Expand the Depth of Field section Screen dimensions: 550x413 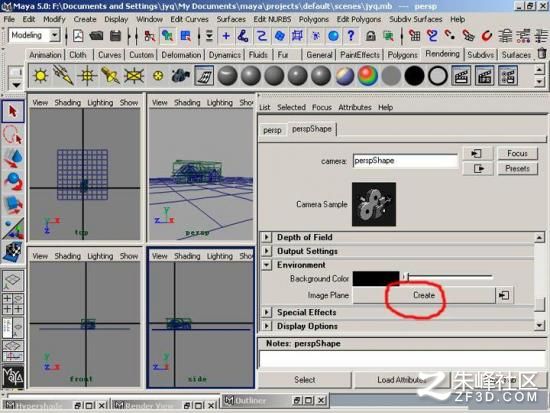266,237
